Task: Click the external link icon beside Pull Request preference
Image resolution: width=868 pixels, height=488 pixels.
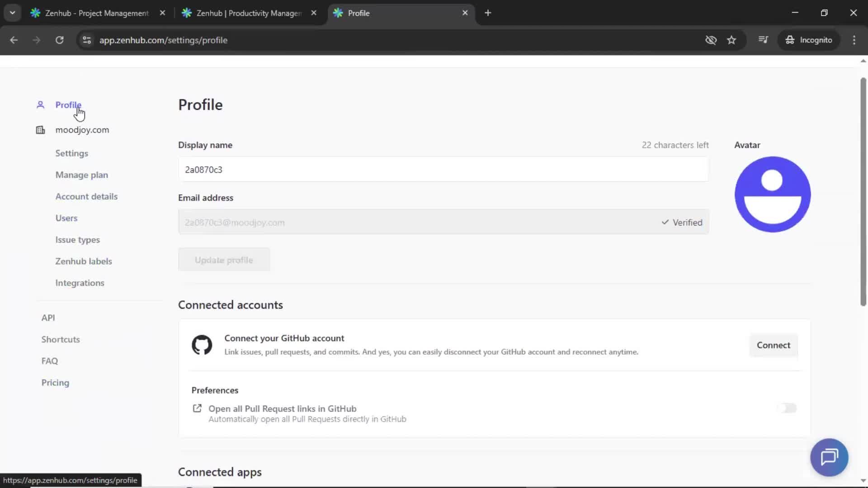Action: pyautogui.click(x=197, y=408)
